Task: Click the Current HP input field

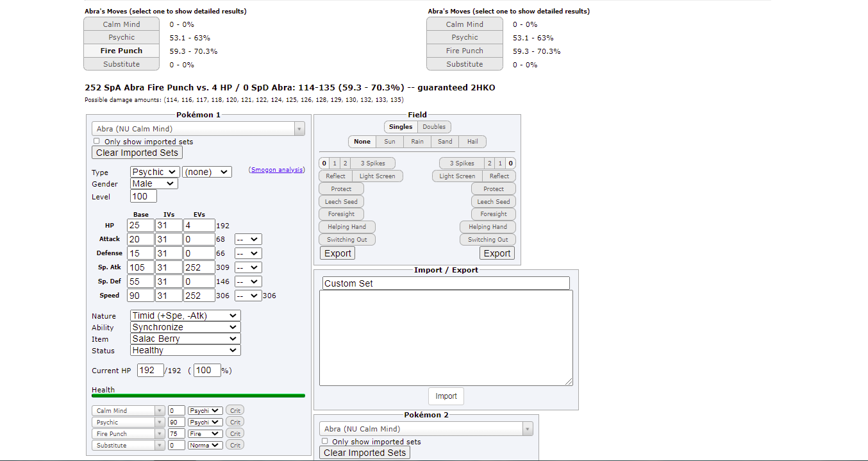Action: click(150, 371)
